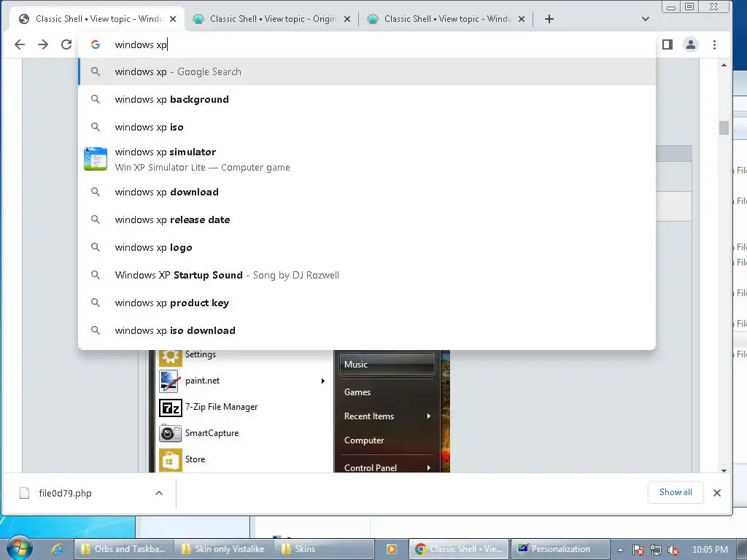Expand the file0d79.php download options chevron
This screenshot has height=560, width=747.
tap(159, 494)
